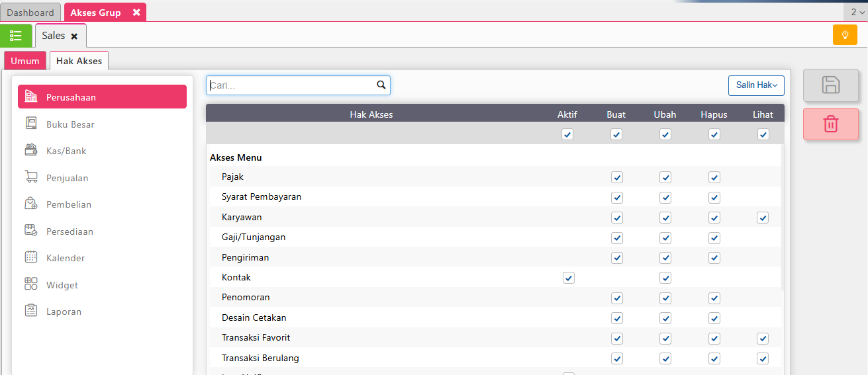The width and height of the screenshot is (868, 375).
Task: Click the green list menu icon
Action: [16, 35]
